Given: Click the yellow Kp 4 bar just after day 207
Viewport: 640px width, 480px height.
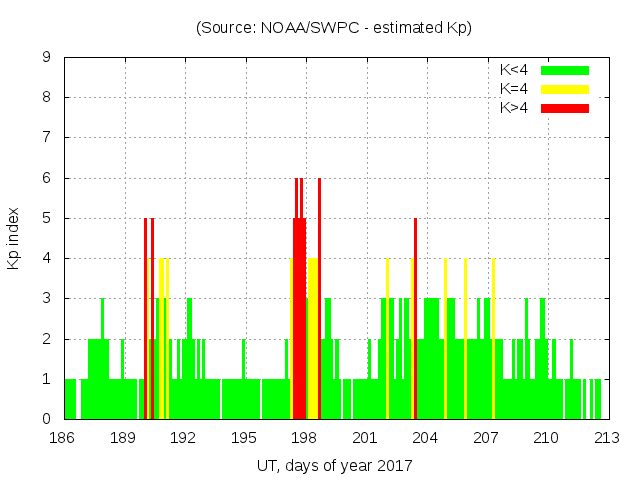Looking at the screenshot, I should pos(493,340).
